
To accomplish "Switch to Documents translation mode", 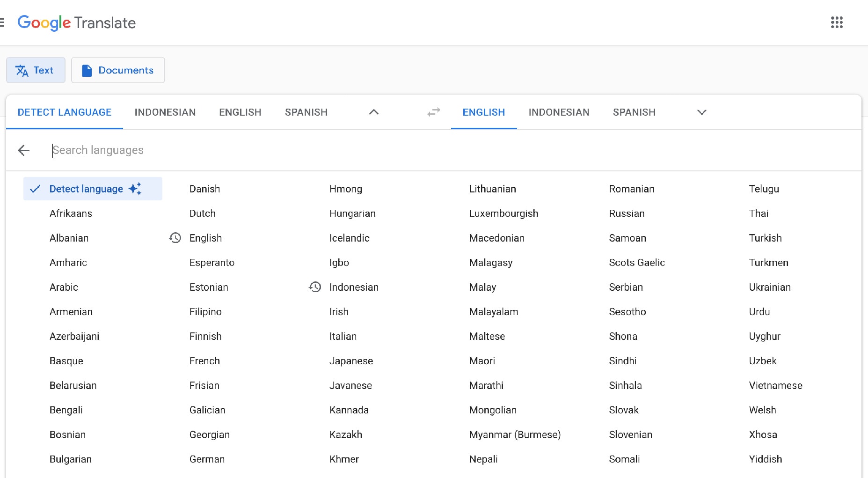I will [118, 70].
